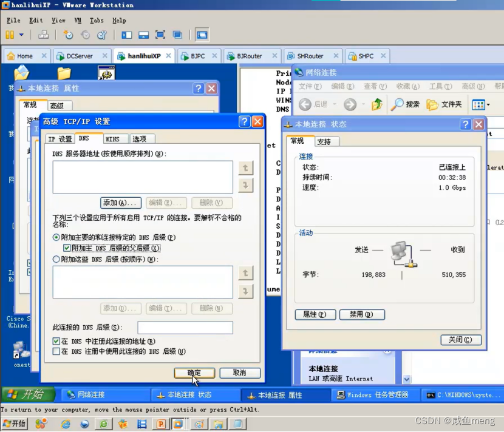Toggle the thumbnail bar toolbar icon
This screenshot has width=504, height=432.
coord(143,35)
